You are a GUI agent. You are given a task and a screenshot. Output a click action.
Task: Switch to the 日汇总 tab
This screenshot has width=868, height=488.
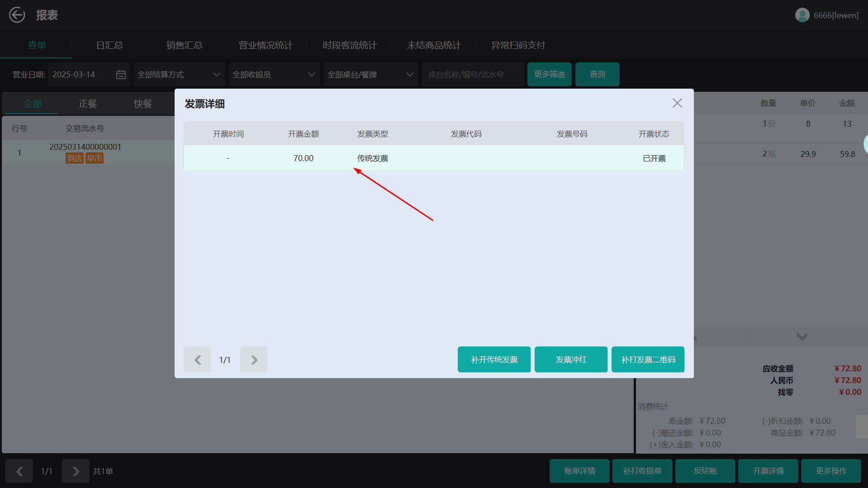[108, 45]
